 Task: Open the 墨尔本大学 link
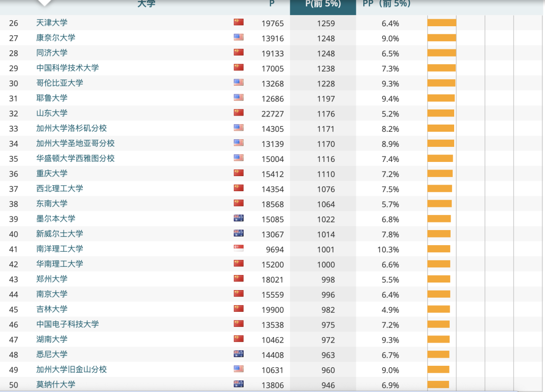[56, 218]
